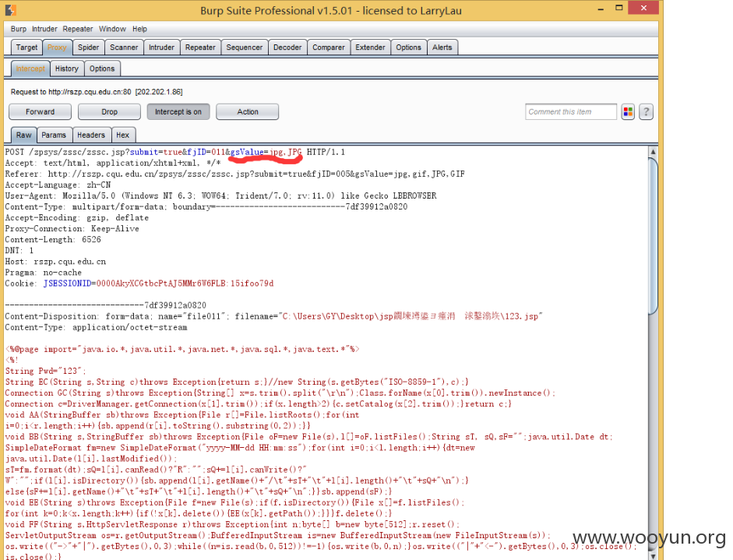Click the page import directive line
The height and width of the screenshot is (560, 733).
pyautogui.click(x=182, y=349)
